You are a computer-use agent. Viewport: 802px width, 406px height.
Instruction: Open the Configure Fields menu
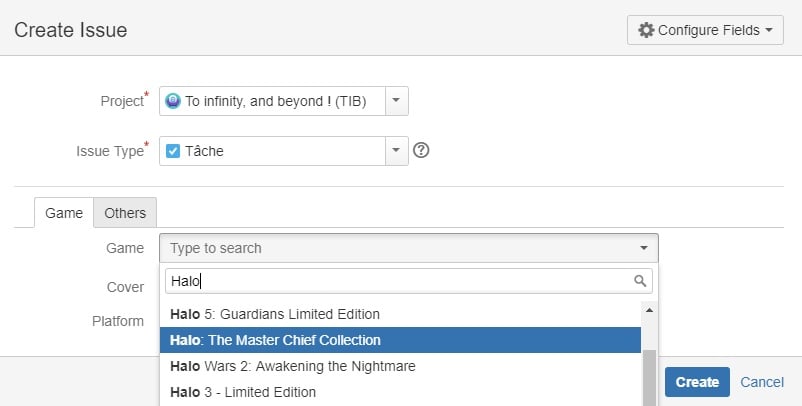pyautogui.click(x=705, y=30)
